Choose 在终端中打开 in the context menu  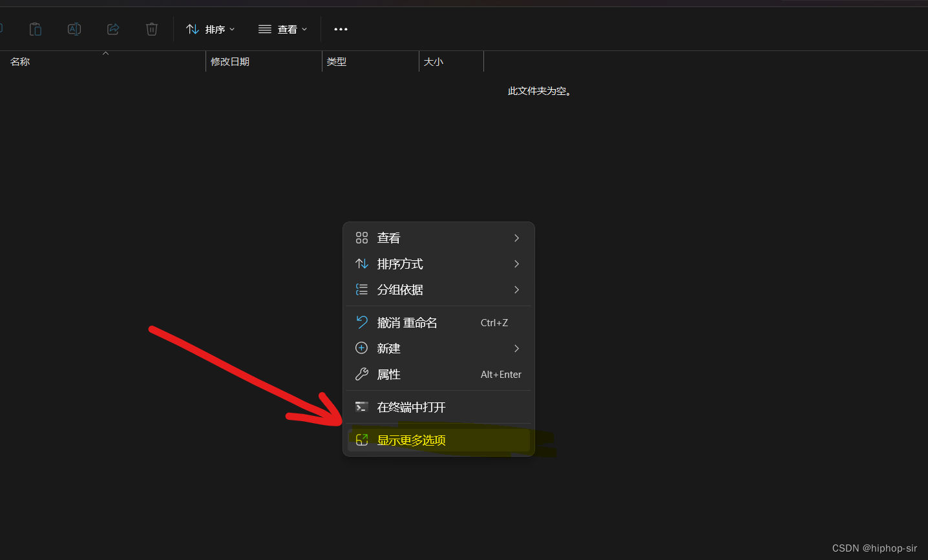click(439, 407)
